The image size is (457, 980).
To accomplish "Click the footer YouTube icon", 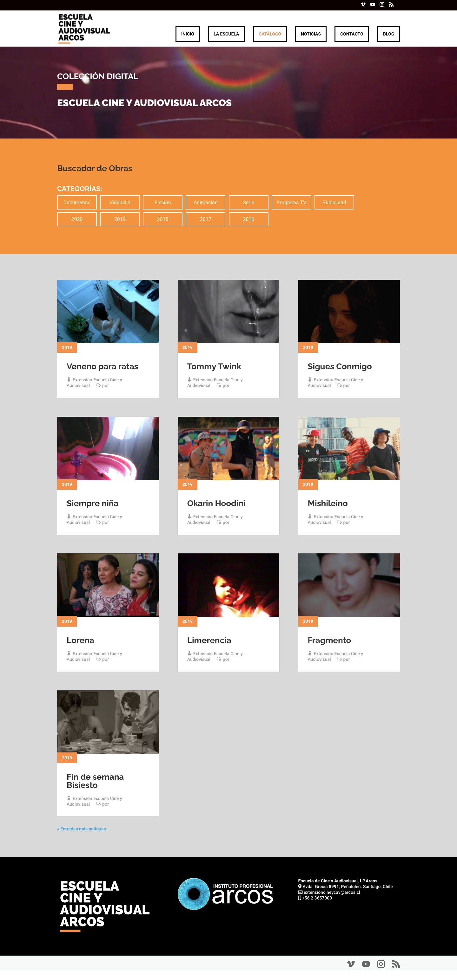I will [x=366, y=964].
